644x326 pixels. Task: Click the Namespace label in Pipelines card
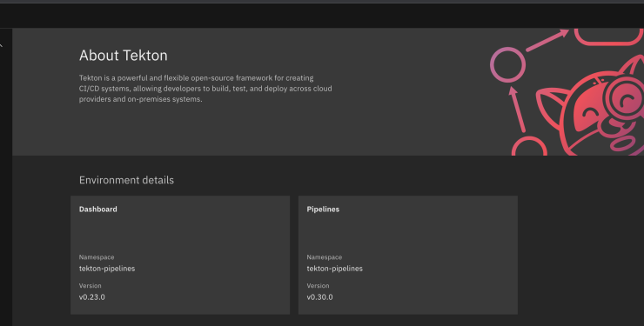(x=325, y=257)
